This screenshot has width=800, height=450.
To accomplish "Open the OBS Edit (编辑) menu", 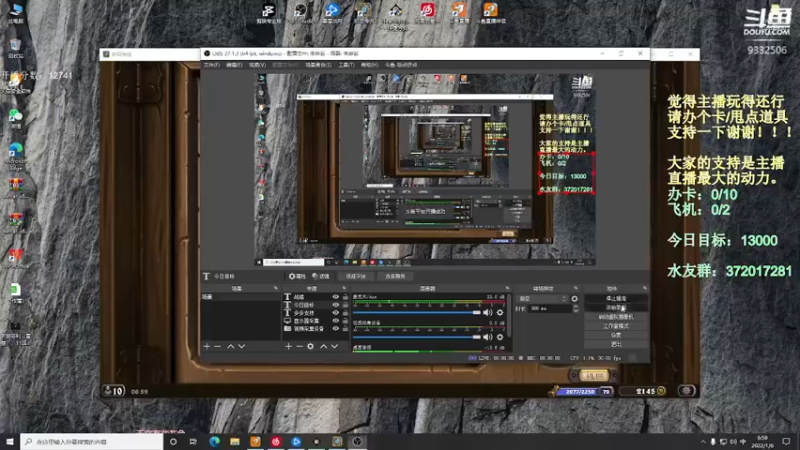I will pos(234,65).
